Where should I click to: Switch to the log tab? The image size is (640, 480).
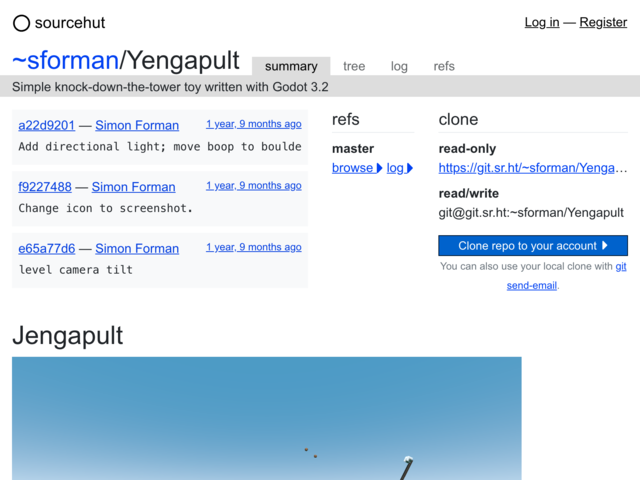pyautogui.click(x=399, y=66)
